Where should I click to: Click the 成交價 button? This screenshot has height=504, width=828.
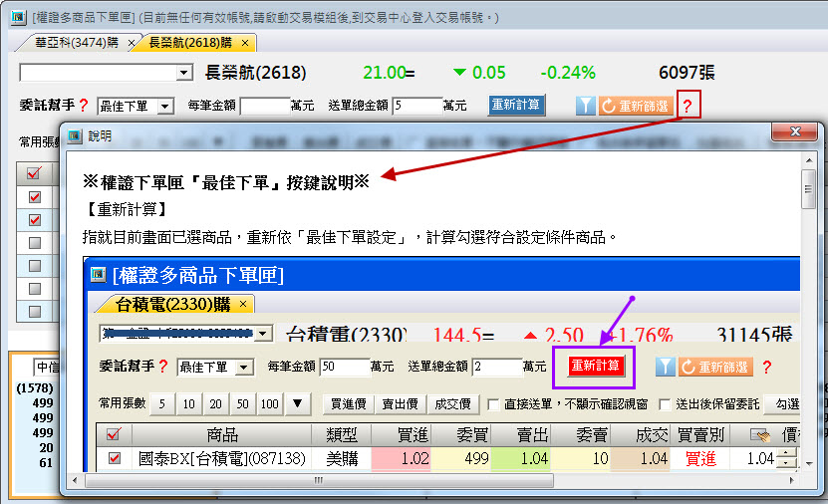[452, 404]
